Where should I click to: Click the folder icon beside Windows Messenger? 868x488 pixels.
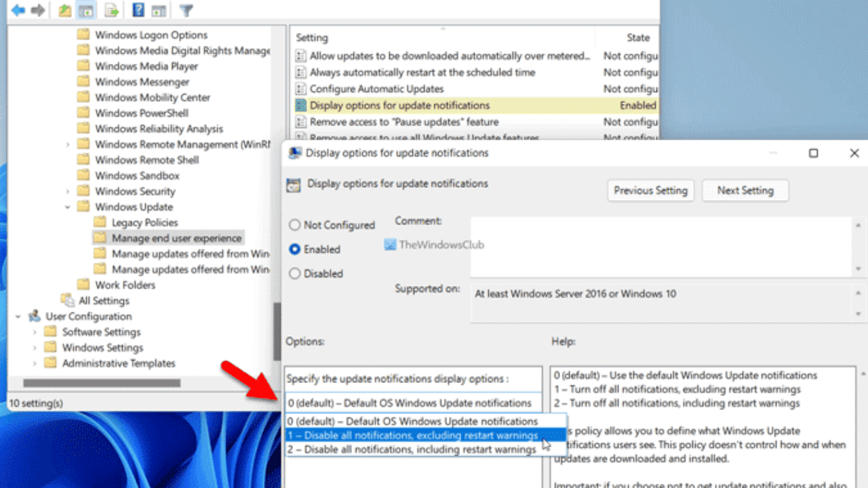coord(83,82)
